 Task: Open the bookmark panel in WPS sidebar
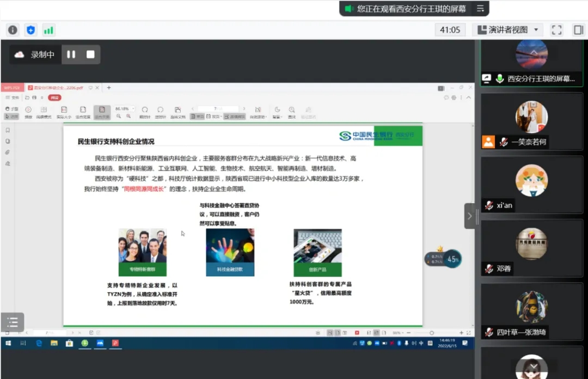8,130
